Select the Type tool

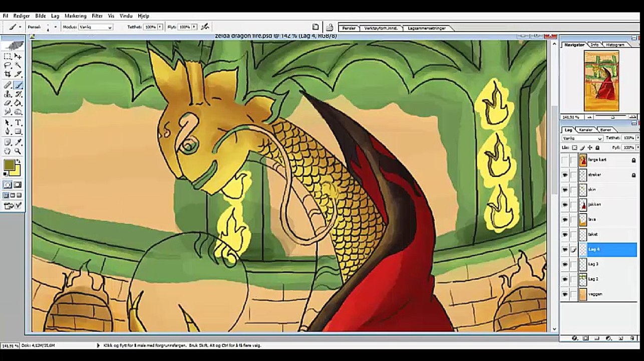pos(18,123)
